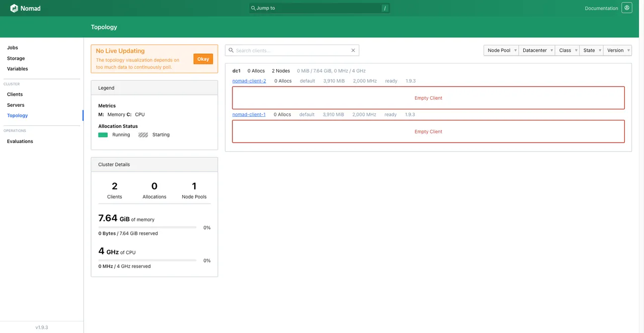Viewport: 644px width, 333px height.
Task: Open the Class filter dropdown
Action: coord(567,50)
